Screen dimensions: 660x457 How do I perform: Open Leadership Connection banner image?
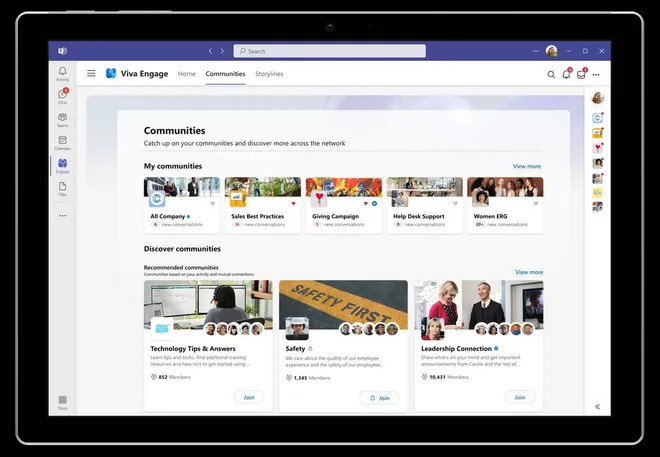pos(479,305)
